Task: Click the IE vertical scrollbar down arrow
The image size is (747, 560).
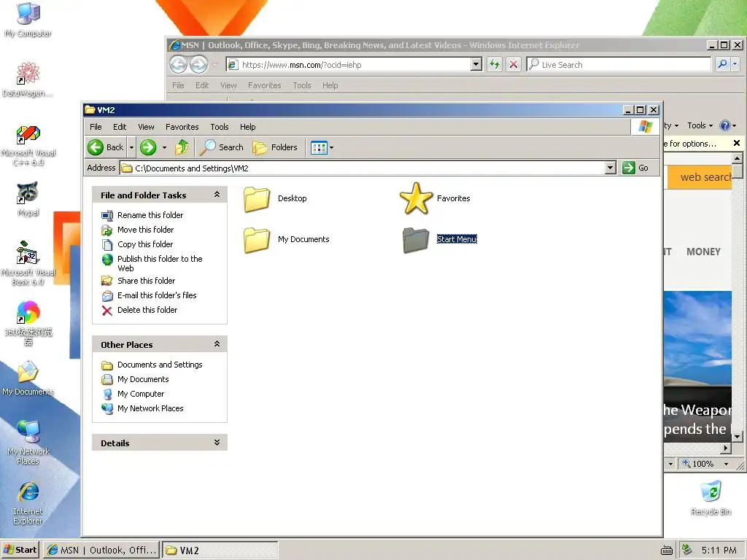Action: point(737,437)
